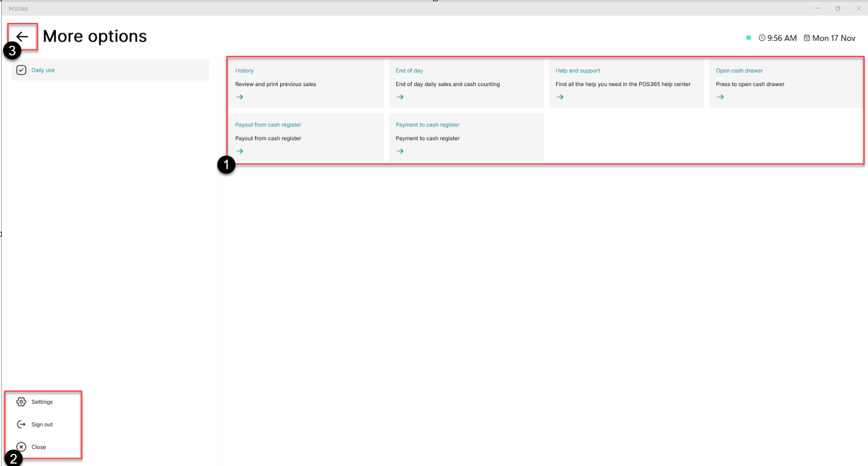This screenshot has width=868, height=466.
Task: Go back using the left arrow icon
Action: pos(22,37)
